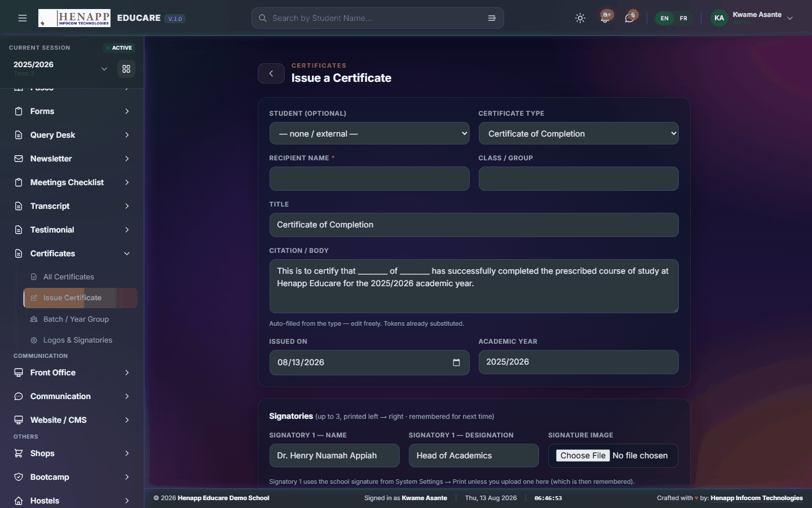Open the calendar picker in Issued On
The image size is (812, 508).
(x=456, y=362)
